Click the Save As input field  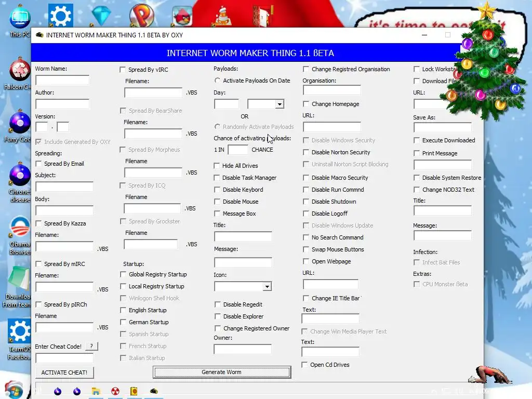point(443,127)
